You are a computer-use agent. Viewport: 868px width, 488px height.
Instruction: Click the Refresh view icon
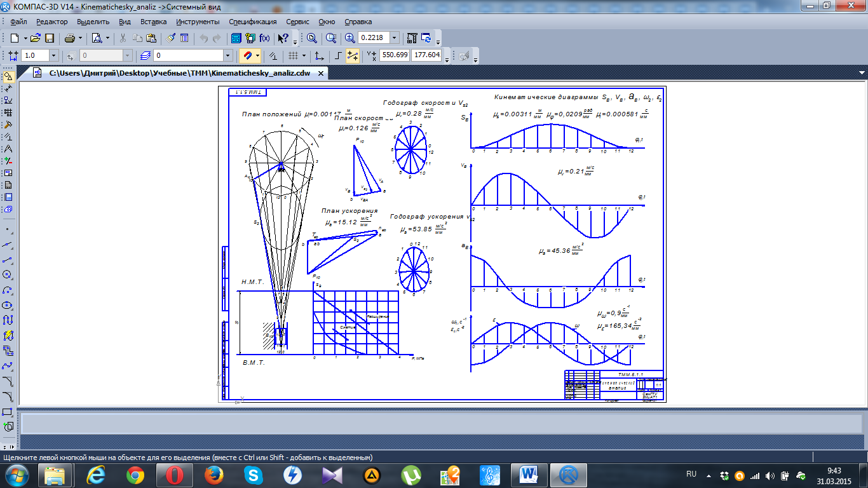point(426,38)
